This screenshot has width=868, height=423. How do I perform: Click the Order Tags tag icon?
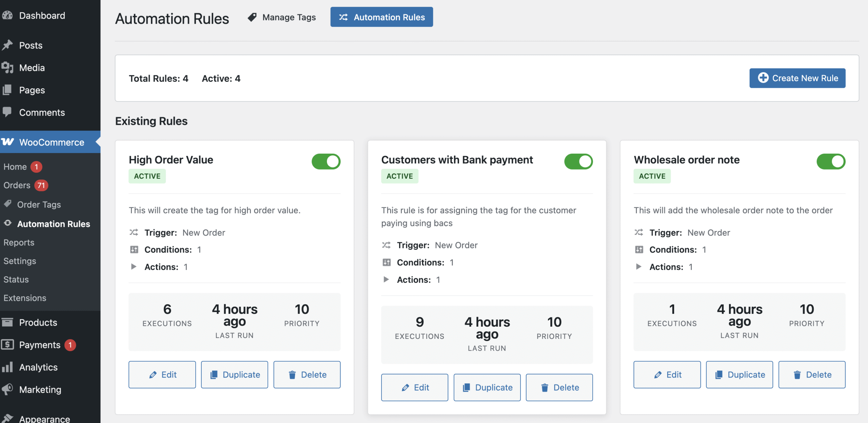pos(8,204)
